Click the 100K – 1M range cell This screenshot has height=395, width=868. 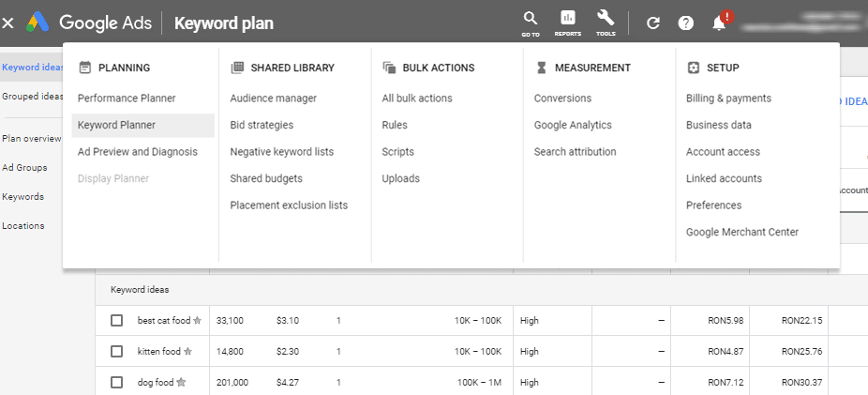click(479, 382)
